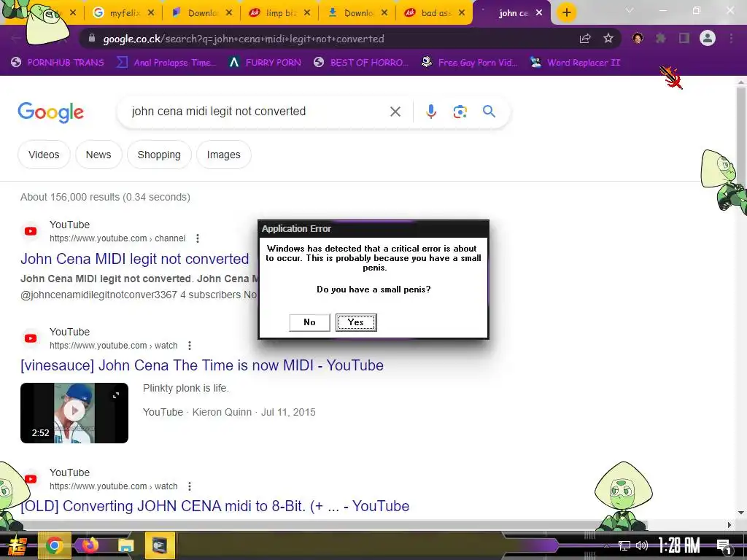Click the horizontal scrollbar right arrow
747x560 pixels.
click(729, 525)
